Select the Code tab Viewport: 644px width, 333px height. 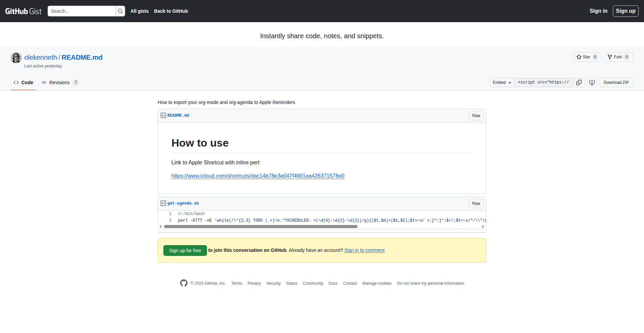pyautogui.click(x=23, y=82)
